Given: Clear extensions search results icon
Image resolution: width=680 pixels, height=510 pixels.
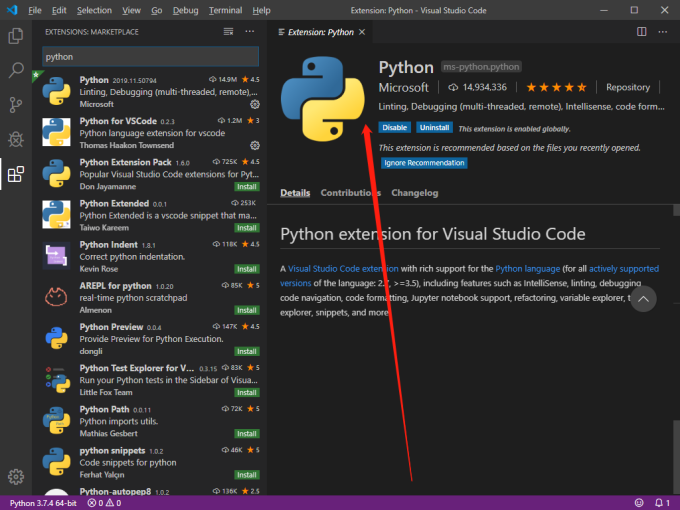Looking at the screenshot, I should tap(228, 32).
